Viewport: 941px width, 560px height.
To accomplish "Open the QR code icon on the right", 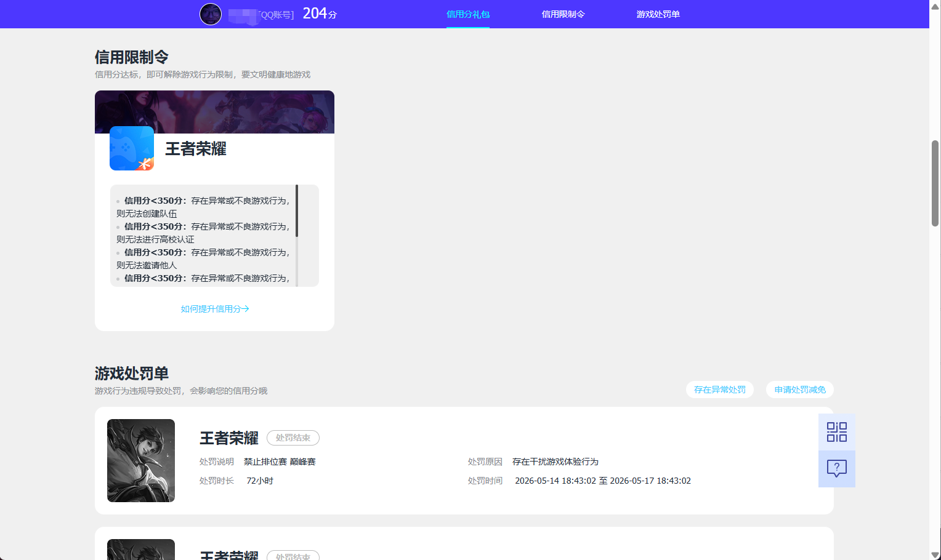I will (836, 432).
